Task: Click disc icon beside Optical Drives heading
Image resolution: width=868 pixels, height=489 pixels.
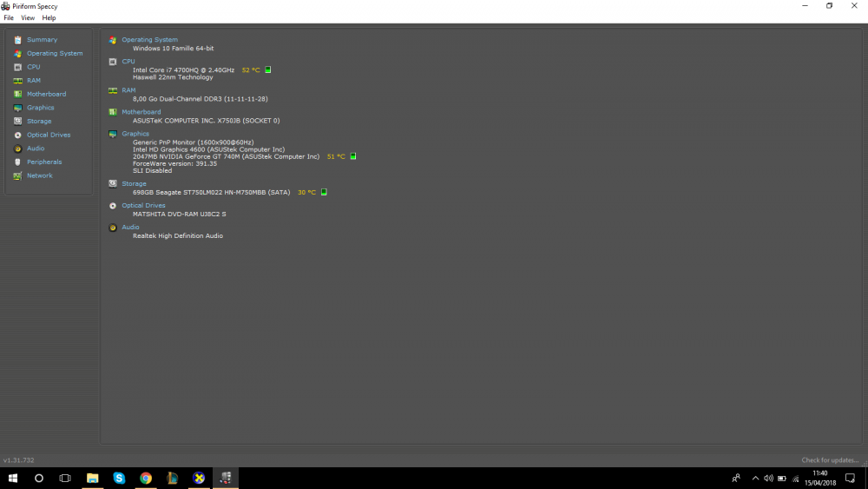Action: coord(113,206)
